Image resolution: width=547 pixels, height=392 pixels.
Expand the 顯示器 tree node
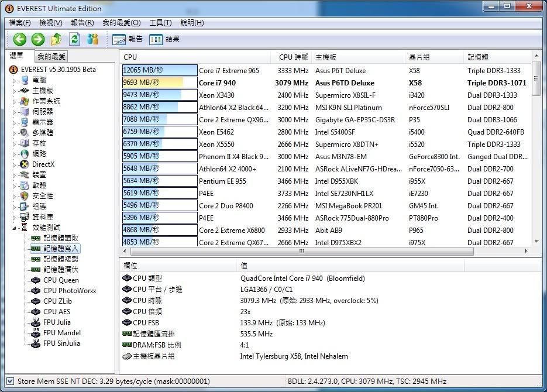(x=14, y=122)
